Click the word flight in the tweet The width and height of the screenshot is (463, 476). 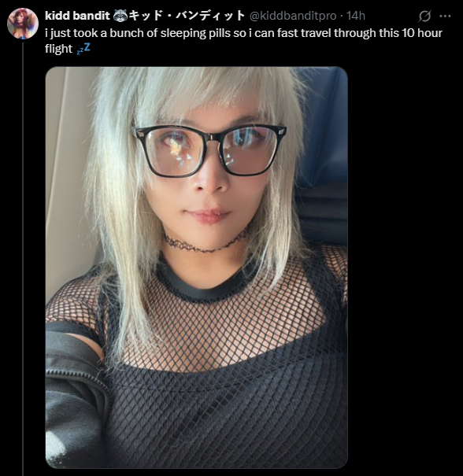pos(58,49)
